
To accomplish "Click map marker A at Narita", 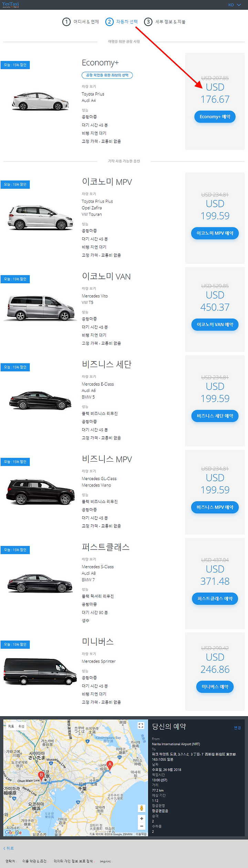I will coord(110,765).
